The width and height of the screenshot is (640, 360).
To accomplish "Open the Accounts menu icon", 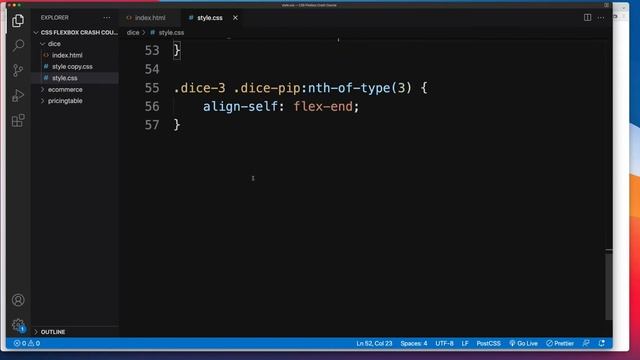I will point(18,300).
